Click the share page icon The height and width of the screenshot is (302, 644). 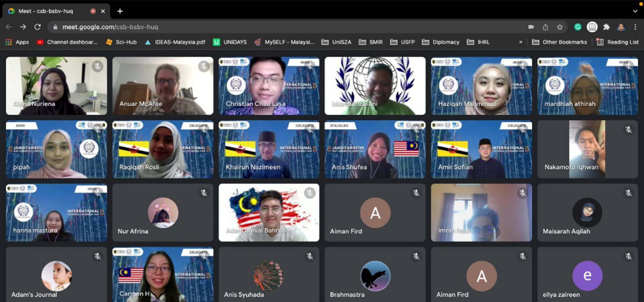[x=545, y=27]
